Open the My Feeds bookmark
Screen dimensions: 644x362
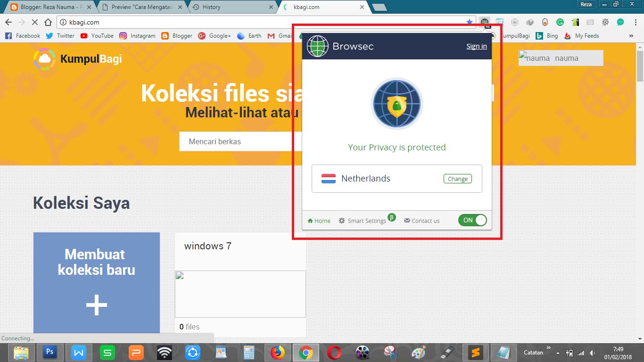[581, 36]
